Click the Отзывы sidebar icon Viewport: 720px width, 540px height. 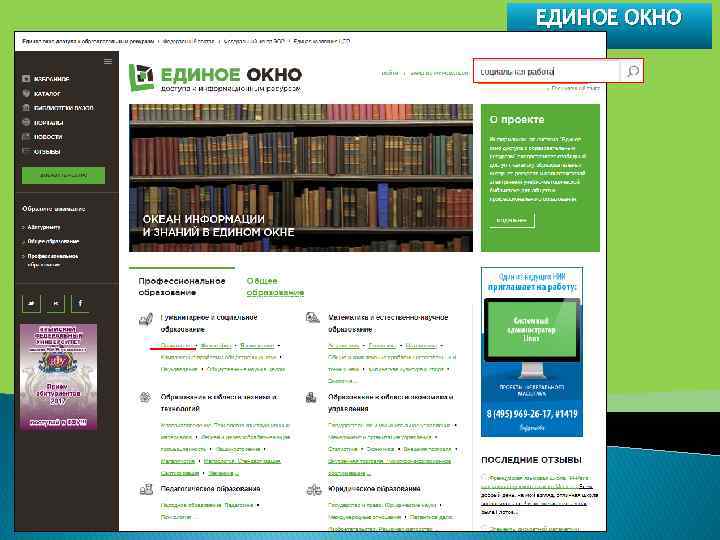coord(26,151)
